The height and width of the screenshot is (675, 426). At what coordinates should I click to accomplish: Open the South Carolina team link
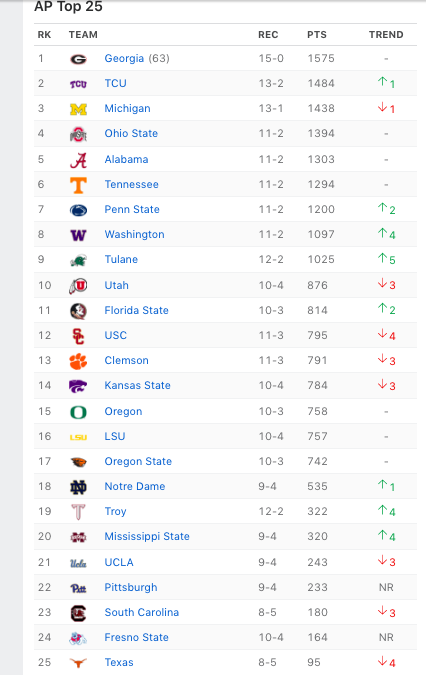click(x=142, y=612)
